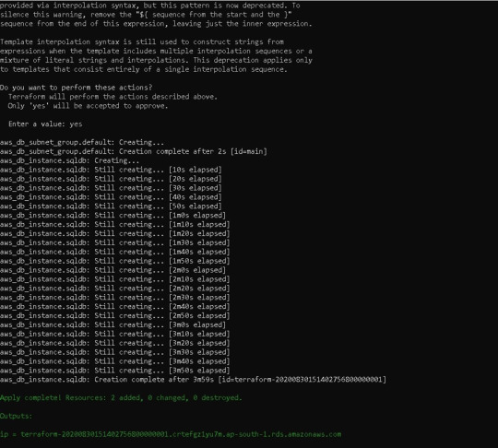Screen dimensions: 498x448
Task: Click the '[3m0s elapsed]' log line
Action: tap(113, 324)
